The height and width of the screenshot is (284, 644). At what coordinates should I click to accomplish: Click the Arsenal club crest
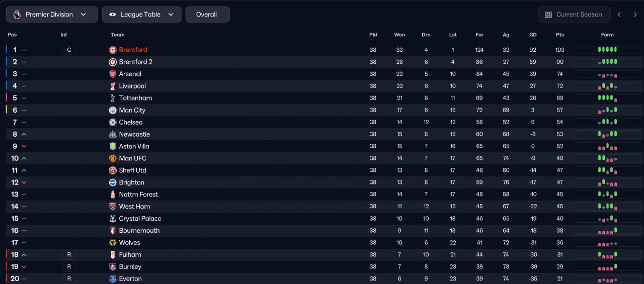113,74
